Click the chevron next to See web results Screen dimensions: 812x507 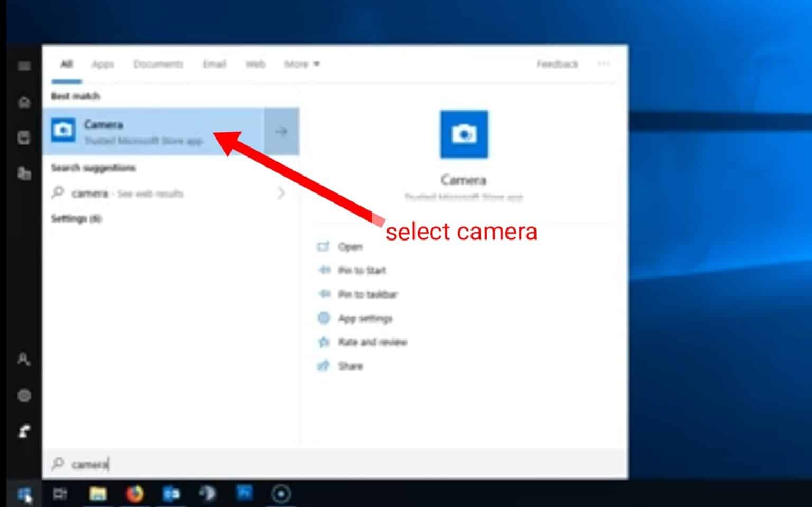click(281, 193)
